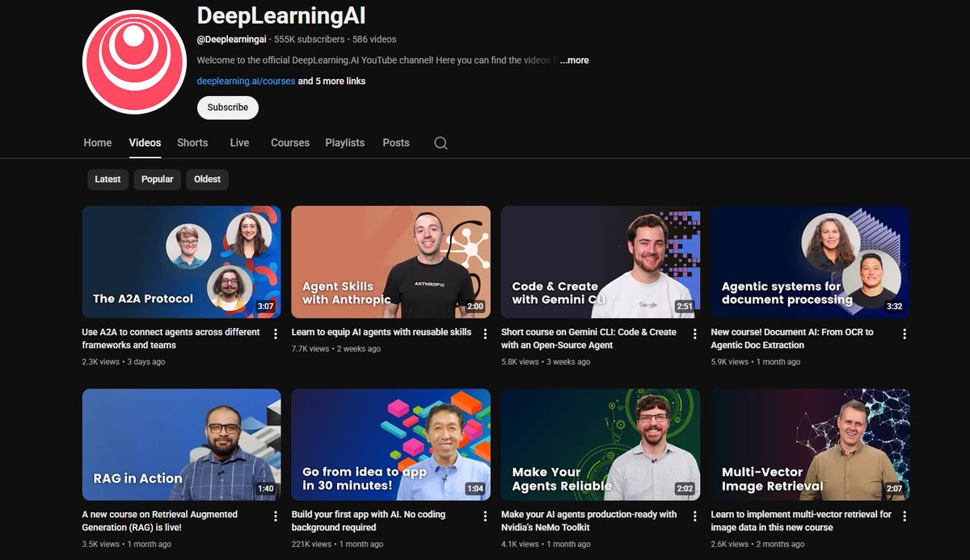Select the Videos tab

pyautogui.click(x=145, y=143)
